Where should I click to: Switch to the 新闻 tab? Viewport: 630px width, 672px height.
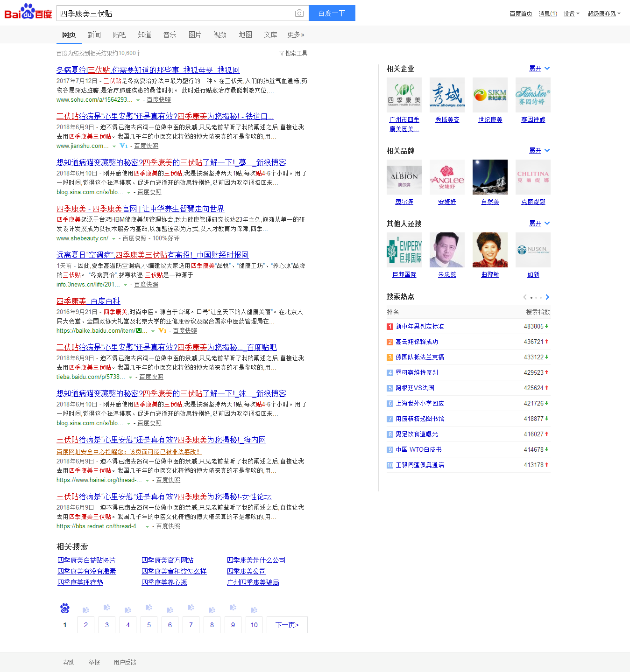tap(94, 35)
